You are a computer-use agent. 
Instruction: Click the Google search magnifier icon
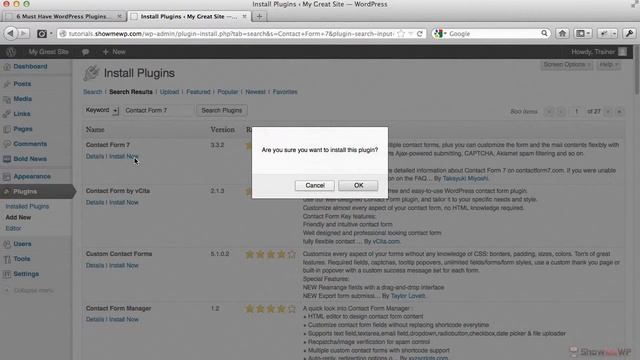click(544, 33)
